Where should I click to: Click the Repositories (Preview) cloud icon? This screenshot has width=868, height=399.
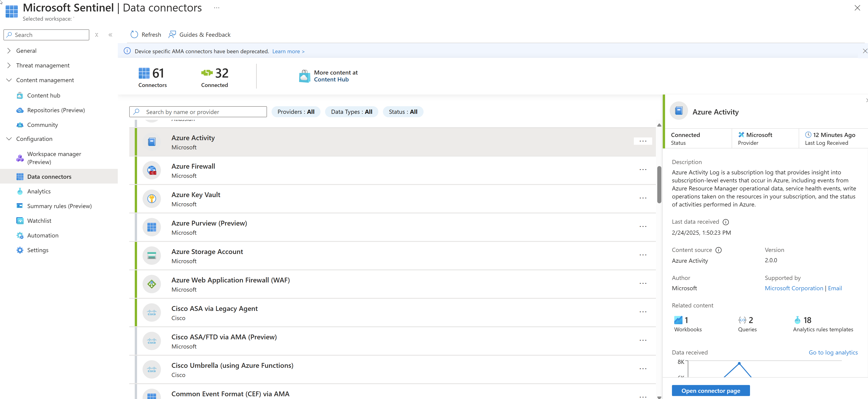tap(20, 110)
